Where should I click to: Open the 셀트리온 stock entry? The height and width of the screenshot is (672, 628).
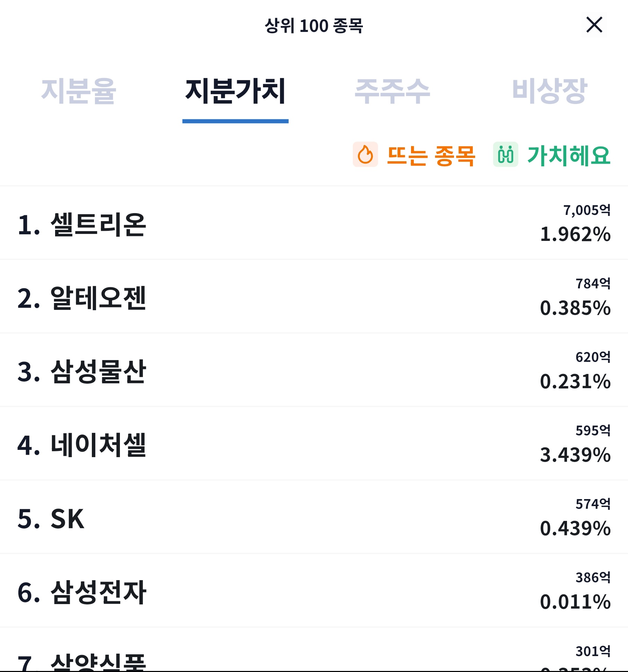coord(314,223)
